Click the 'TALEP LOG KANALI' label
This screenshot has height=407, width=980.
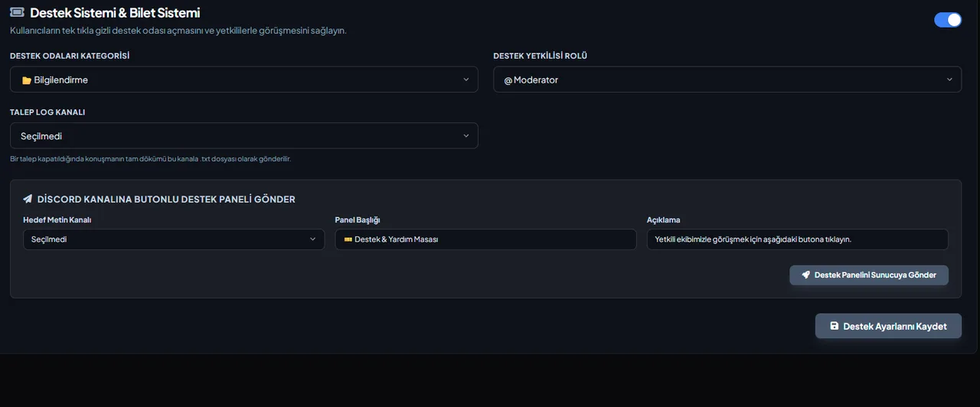[47, 112]
